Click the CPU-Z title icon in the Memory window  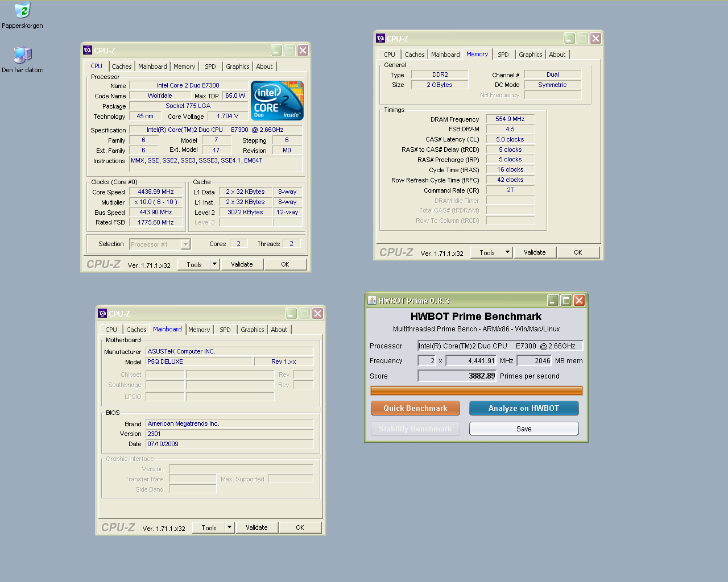[x=380, y=38]
